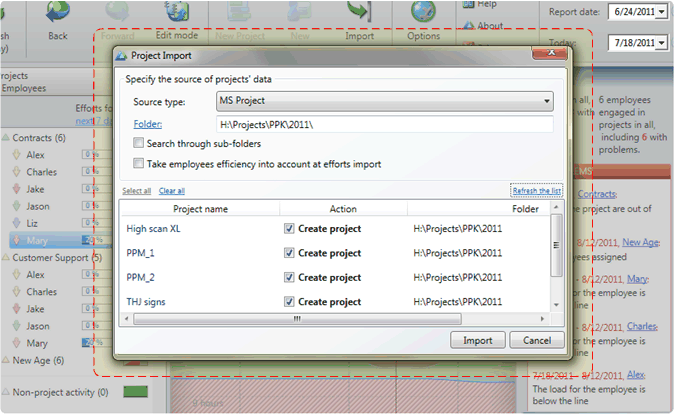The image size is (675, 415).
Task: Click the Action column header
Action: pos(343,209)
